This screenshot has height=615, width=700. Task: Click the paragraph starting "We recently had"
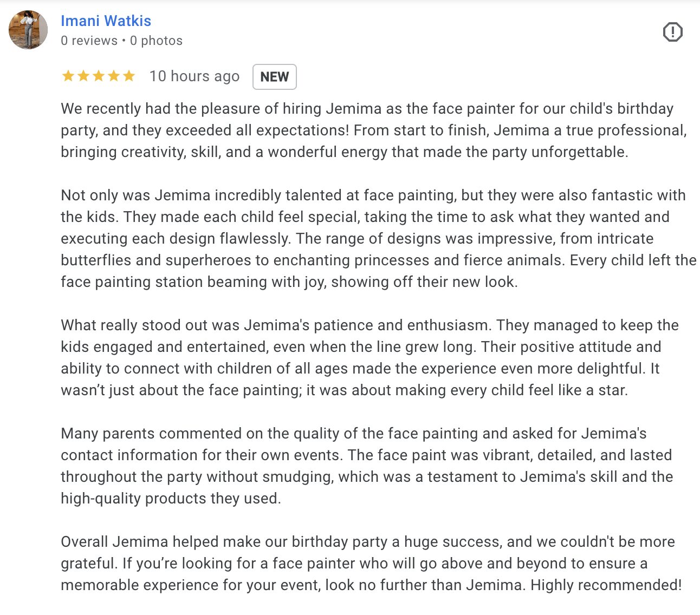[x=368, y=130]
